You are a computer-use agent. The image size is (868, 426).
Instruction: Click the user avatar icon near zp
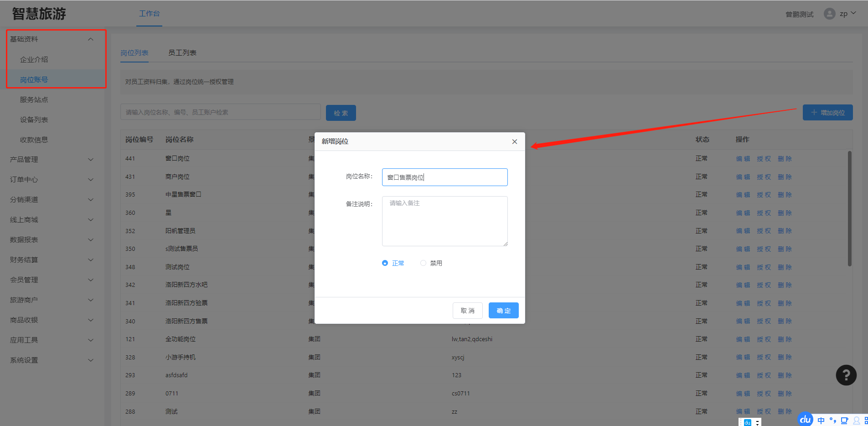pyautogui.click(x=829, y=14)
